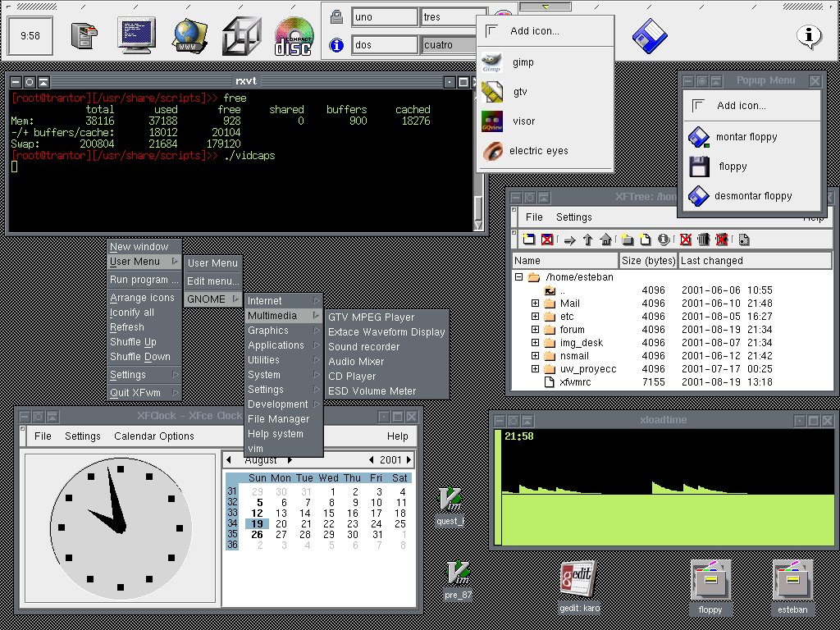Expand the Mail folder in XFTree
Screen dimensions: 840x630
[535, 304]
